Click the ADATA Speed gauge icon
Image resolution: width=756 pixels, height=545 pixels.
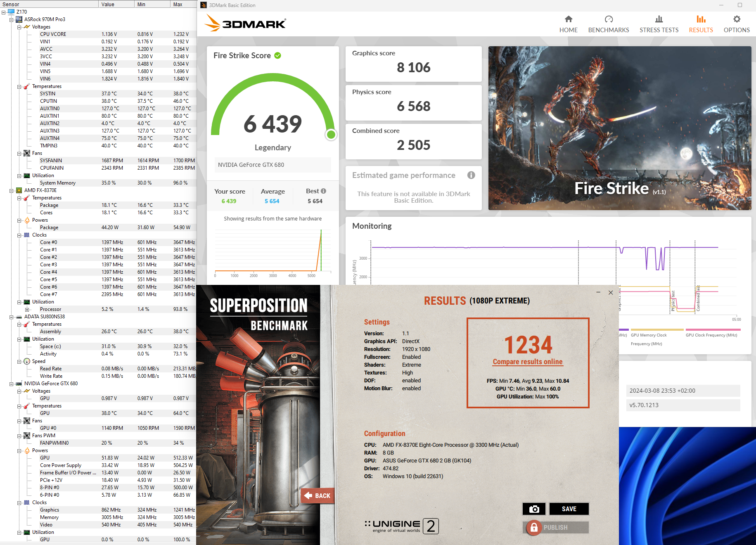pyautogui.click(x=27, y=361)
